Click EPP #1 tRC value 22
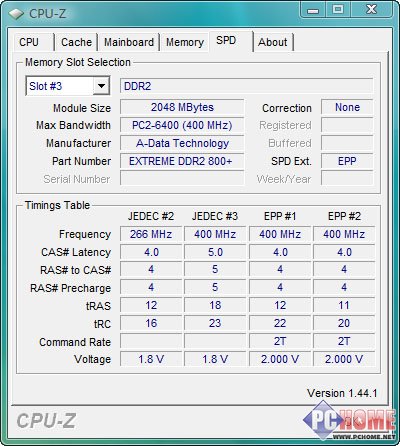 (280, 323)
